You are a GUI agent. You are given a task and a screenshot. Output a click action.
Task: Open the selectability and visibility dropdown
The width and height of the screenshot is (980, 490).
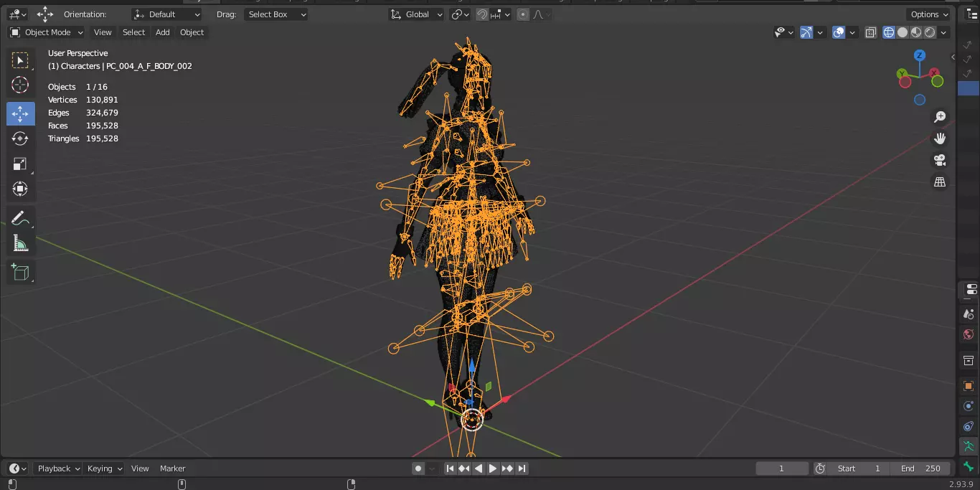click(783, 32)
